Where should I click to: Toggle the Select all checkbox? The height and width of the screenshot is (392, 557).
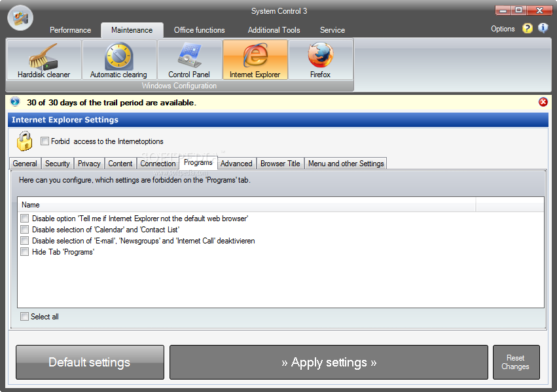[x=24, y=316]
